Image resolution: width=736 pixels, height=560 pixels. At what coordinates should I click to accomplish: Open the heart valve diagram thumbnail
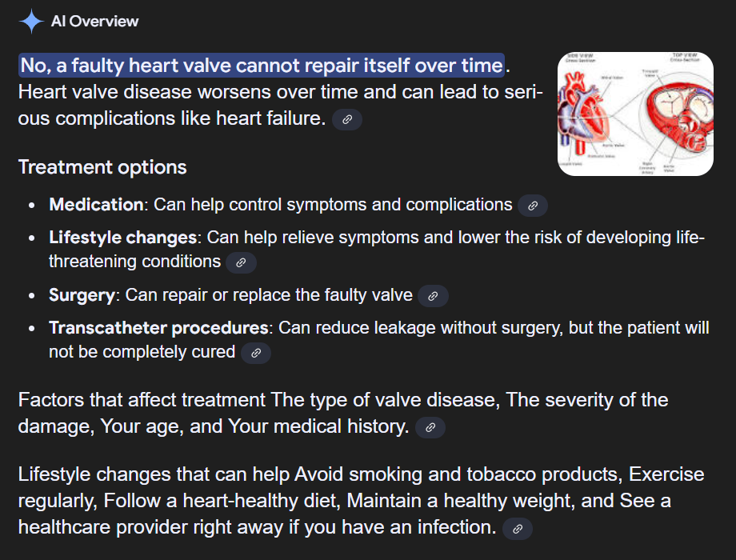[635, 114]
